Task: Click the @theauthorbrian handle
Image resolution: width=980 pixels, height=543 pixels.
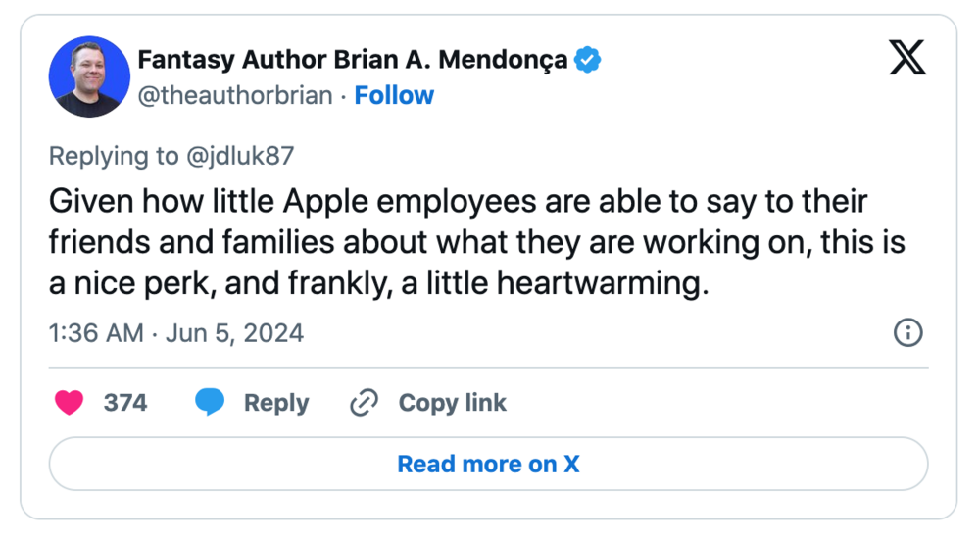Action: click(x=235, y=95)
